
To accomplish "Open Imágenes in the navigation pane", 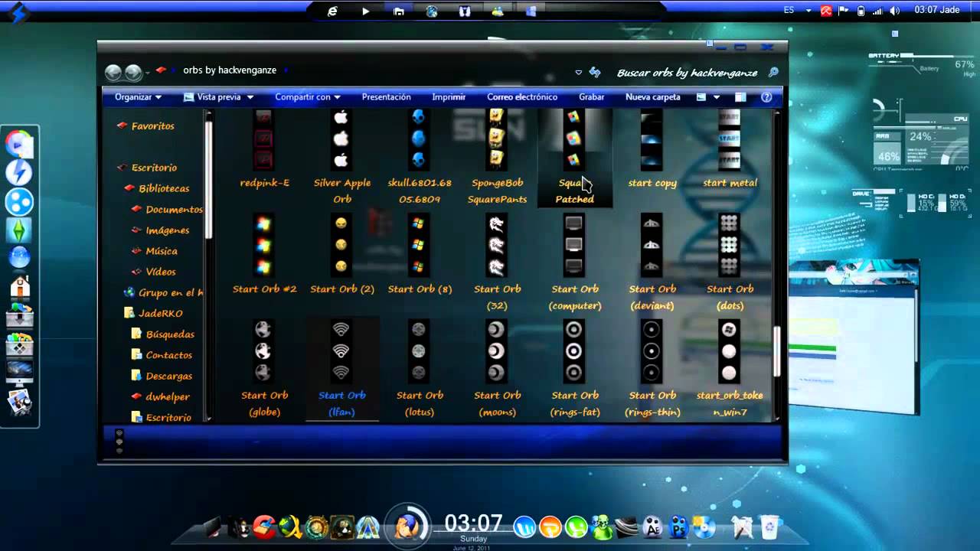I will (167, 230).
